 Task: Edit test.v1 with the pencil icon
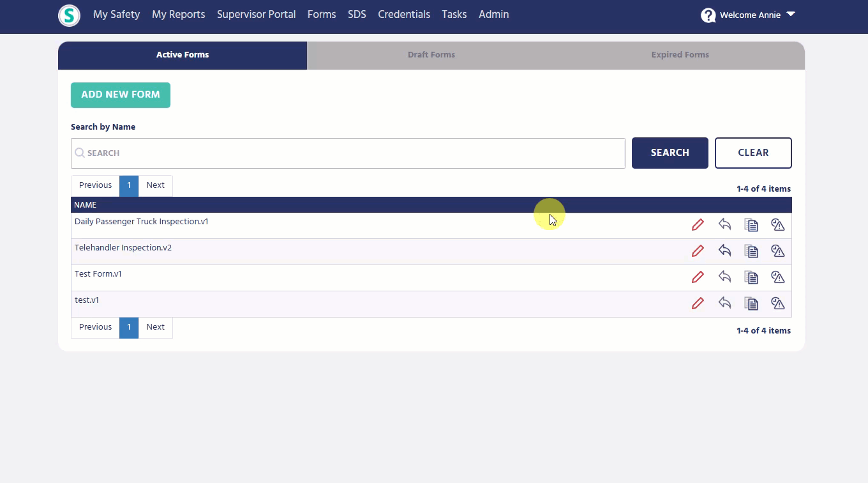[x=698, y=303]
